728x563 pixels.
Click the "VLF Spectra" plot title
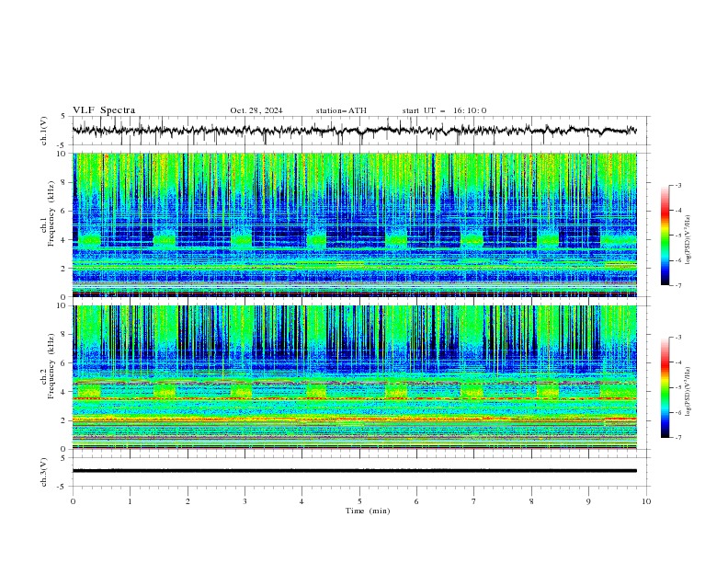(104, 110)
